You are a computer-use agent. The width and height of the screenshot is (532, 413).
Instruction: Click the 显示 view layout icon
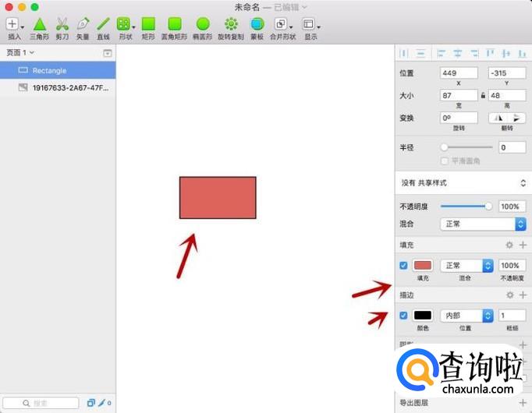pos(308,24)
